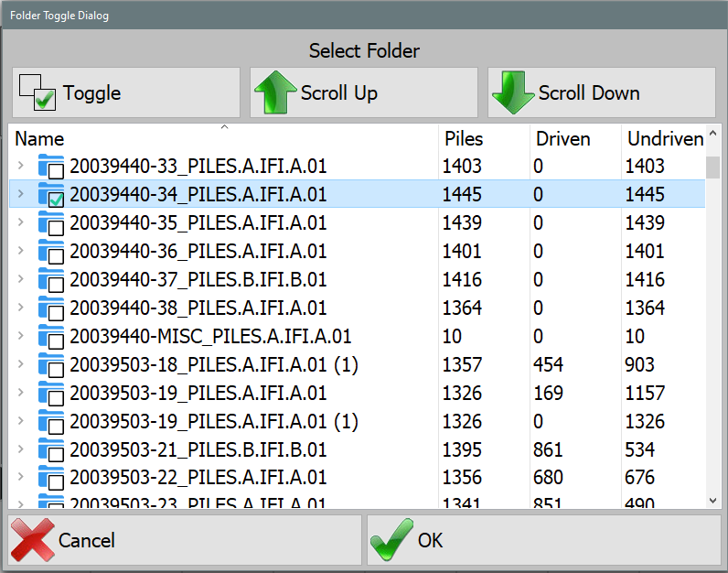Check the 20039503-21_PILES.B.IFI.B.01 checkbox

(56, 455)
